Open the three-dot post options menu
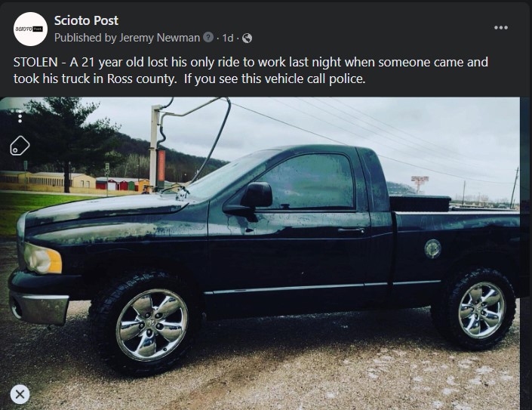 [x=501, y=27]
